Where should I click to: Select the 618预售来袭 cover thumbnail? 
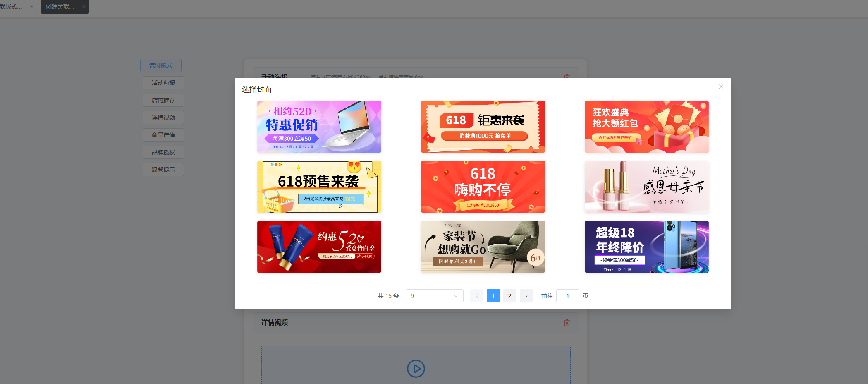point(319,187)
